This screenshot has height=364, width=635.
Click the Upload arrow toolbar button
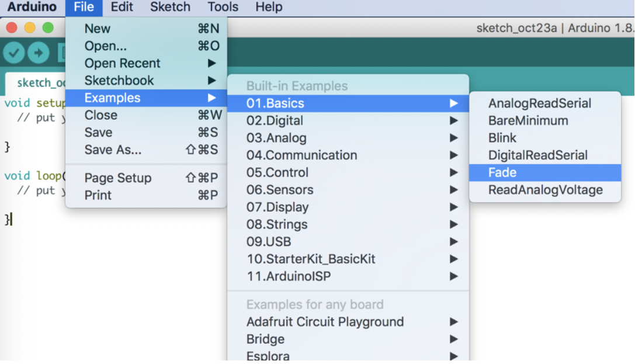[x=39, y=53]
